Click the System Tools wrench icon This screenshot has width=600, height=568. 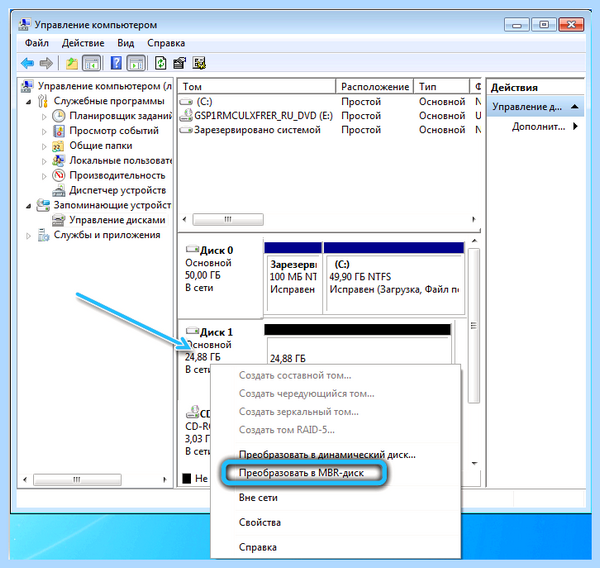pyautogui.click(x=43, y=101)
